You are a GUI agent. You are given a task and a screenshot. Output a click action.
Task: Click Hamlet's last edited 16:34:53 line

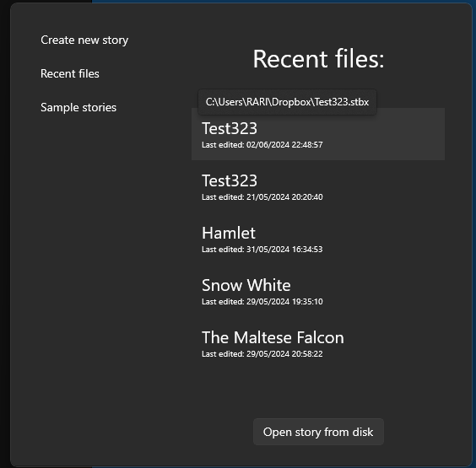click(262, 250)
